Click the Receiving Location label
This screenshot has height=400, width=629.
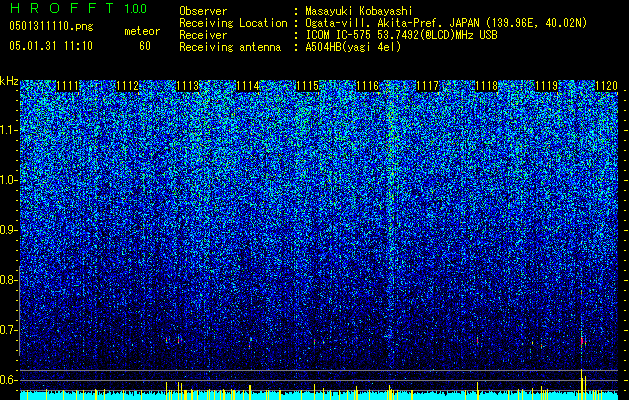[x=233, y=23]
